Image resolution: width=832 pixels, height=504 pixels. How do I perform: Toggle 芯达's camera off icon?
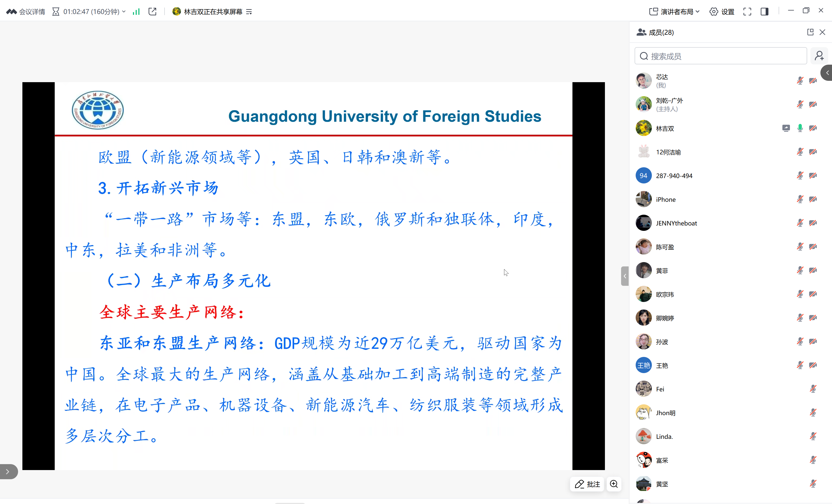pyautogui.click(x=813, y=81)
